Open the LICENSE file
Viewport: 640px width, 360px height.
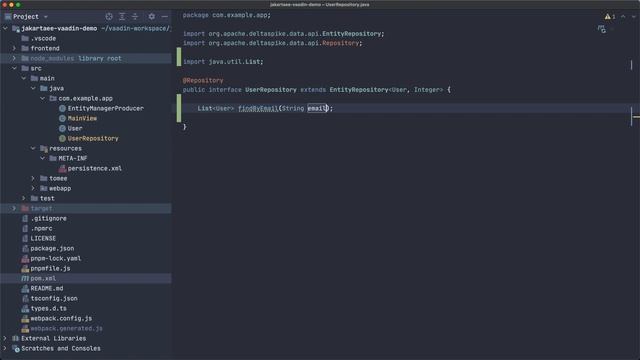coord(43,238)
